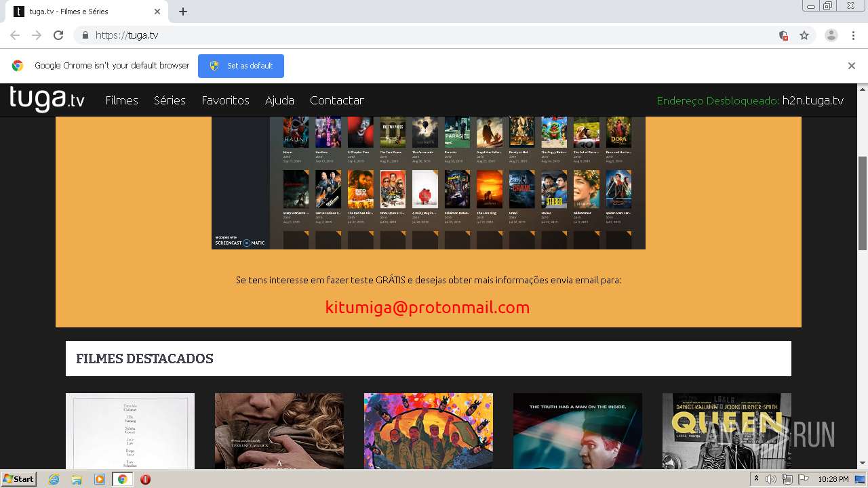Viewport: 868px width, 488px height.
Task: Open the second featured film poster by Terrence Malick
Action: click(279, 431)
